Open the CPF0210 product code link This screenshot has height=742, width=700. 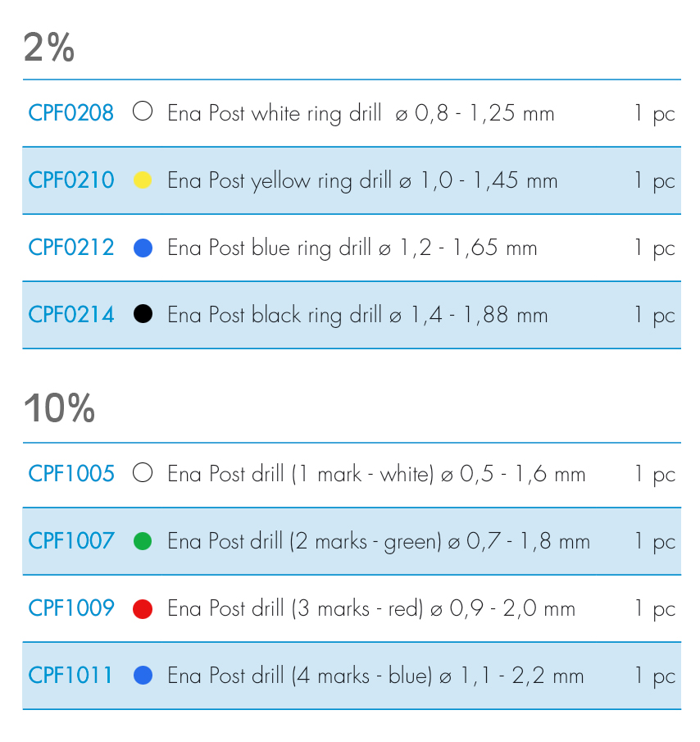coord(71,180)
